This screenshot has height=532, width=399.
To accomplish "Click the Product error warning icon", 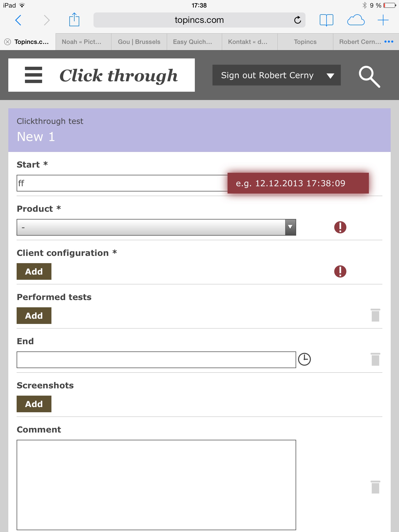I will coord(340,227).
